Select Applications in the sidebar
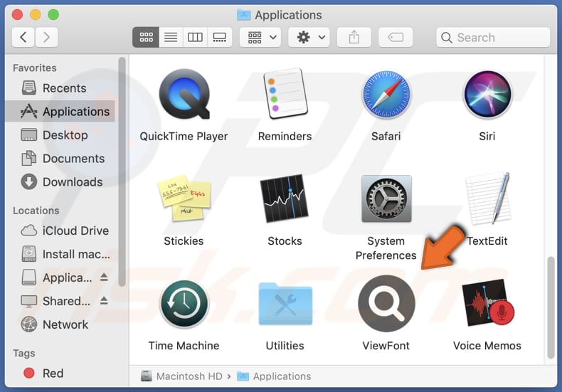 tap(60, 112)
